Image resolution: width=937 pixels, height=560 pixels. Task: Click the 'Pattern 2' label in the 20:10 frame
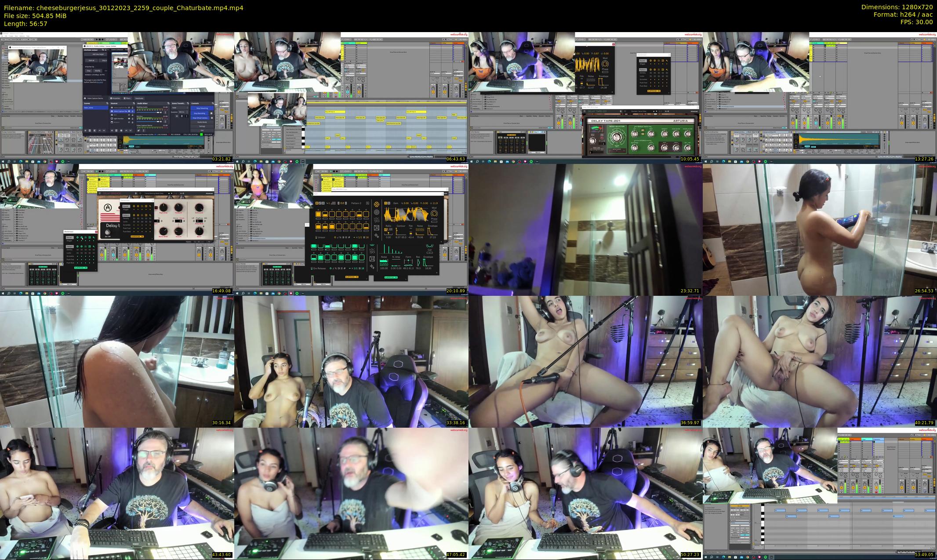click(x=356, y=203)
